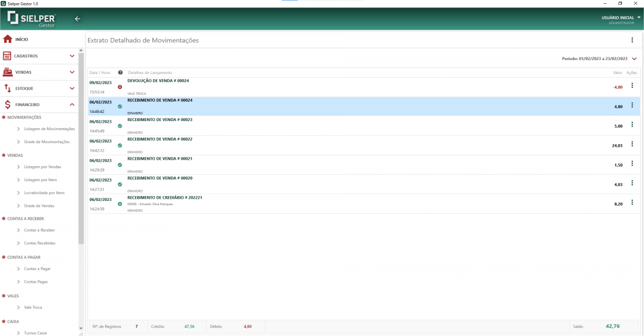Click green status icon on Venda #00023 row
This screenshot has width=644, height=336.
point(120,126)
